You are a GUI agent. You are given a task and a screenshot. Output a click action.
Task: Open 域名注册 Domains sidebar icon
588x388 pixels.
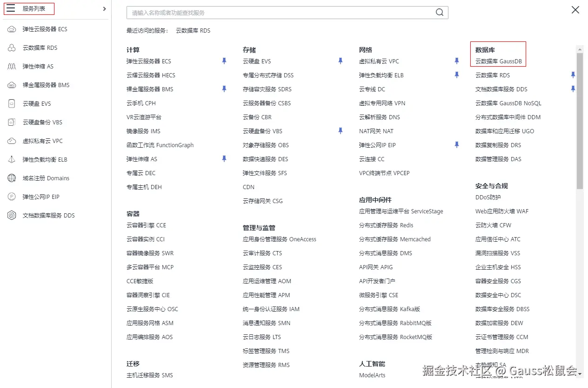click(12, 178)
